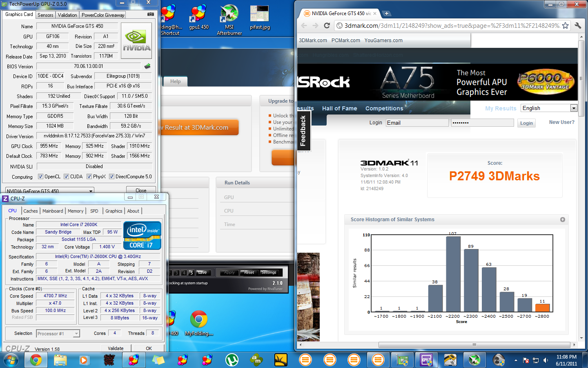The width and height of the screenshot is (588, 368).
Task: Toggle the DirectCompute 5.0 checkbox
Action: pyautogui.click(x=111, y=177)
